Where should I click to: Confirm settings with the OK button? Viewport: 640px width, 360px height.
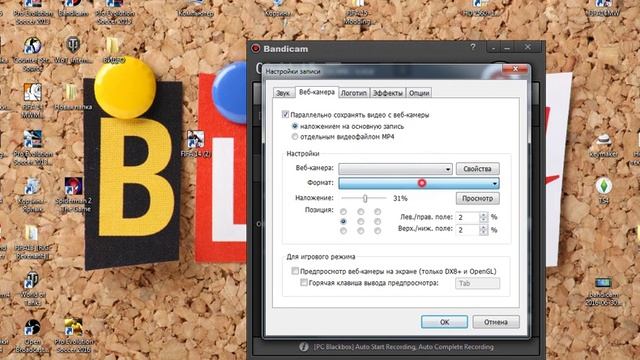444,322
